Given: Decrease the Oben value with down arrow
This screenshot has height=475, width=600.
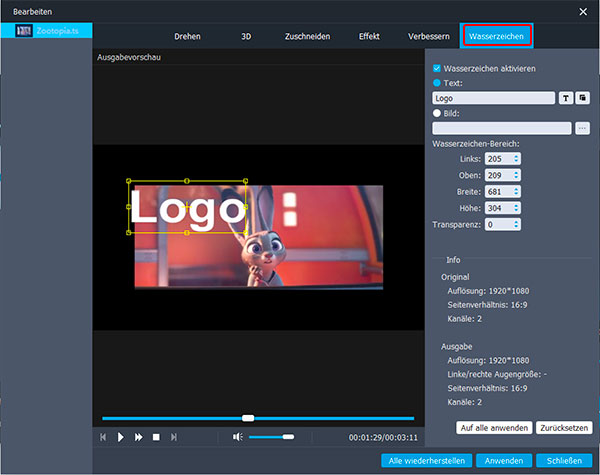Looking at the screenshot, I should tap(516, 178).
